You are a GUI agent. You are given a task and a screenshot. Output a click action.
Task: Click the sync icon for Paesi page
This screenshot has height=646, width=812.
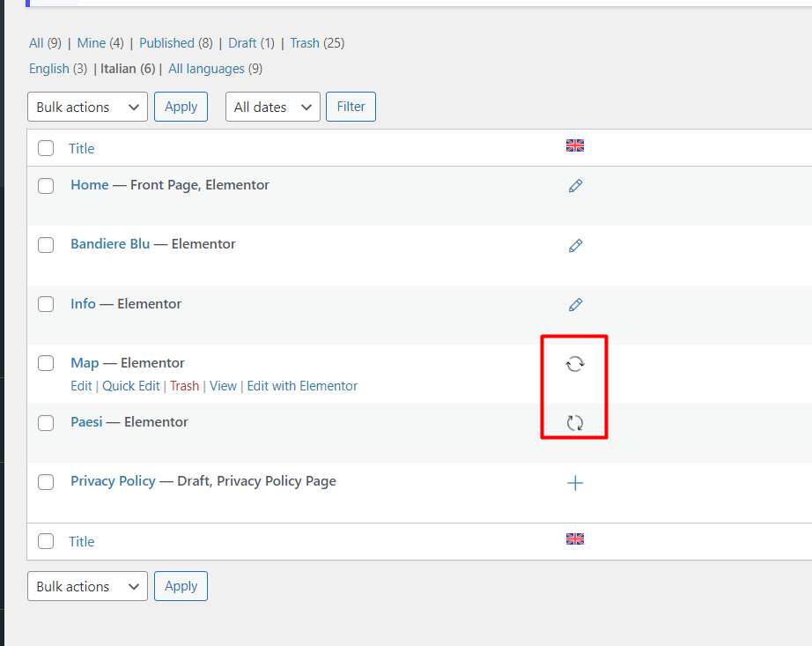click(575, 423)
